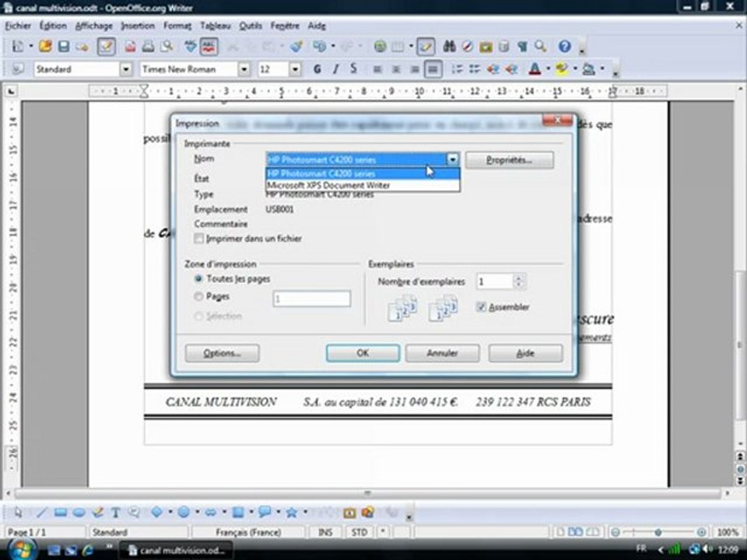Select the Ellipse drawing tool

tap(79, 513)
